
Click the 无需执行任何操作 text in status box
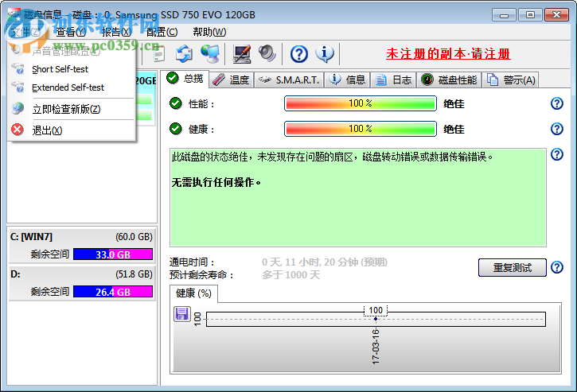[216, 182]
